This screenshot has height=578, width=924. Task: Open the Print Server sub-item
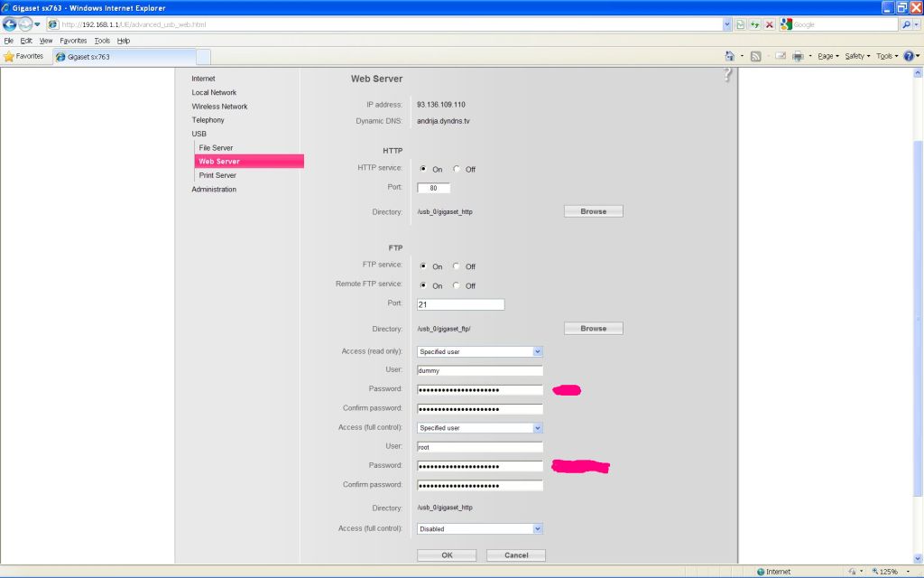(x=217, y=175)
